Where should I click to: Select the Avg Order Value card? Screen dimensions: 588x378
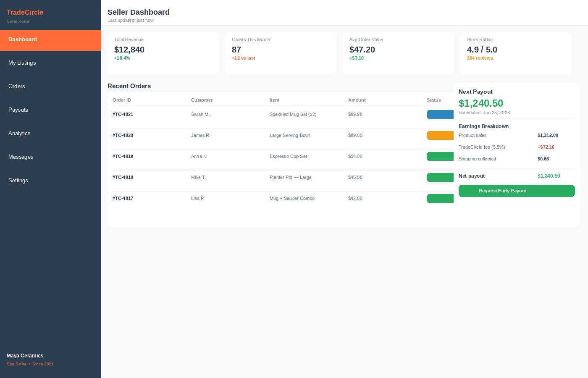(x=398, y=53)
